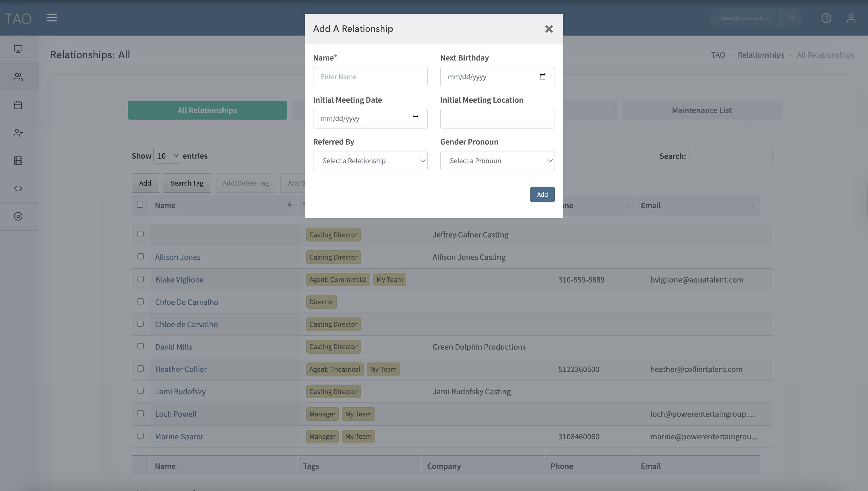
Task: Click the add-person sidebar icon
Action: (x=18, y=133)
